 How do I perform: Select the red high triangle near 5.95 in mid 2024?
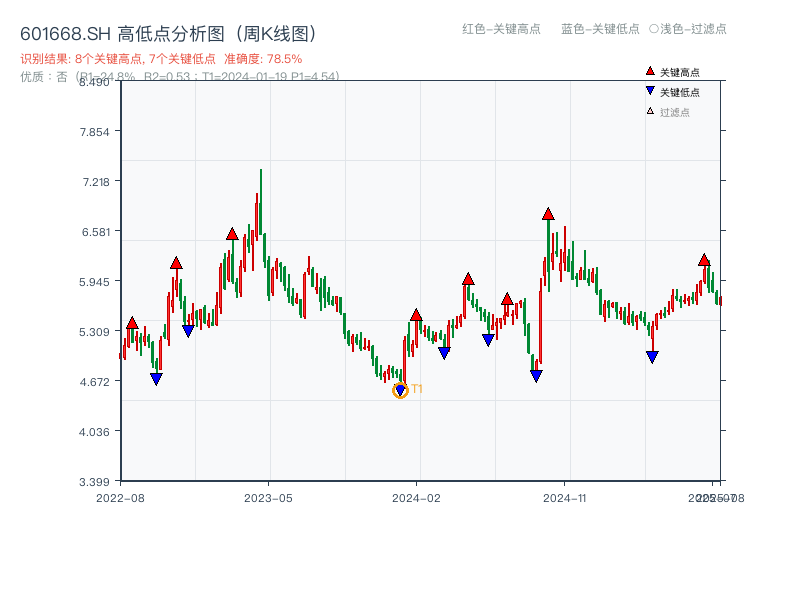(468, 279)
